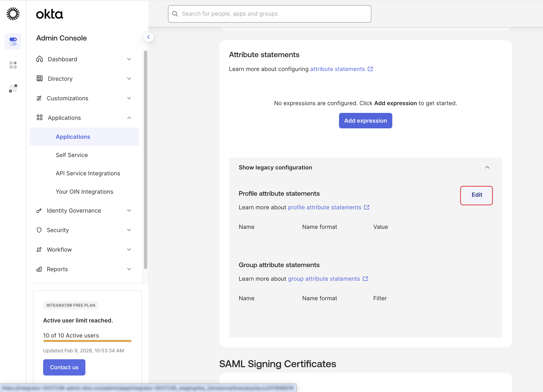
Task: Open Your OIN Integrations submenu item
Action: point(84,192)
